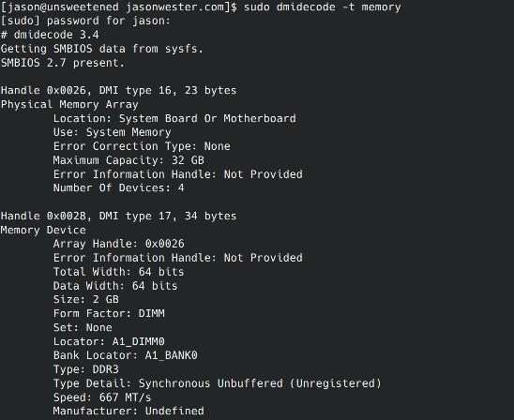
Task: Click the dmidecode 3.4 version line
Action: pyautogui.click(x=50, y=35)
